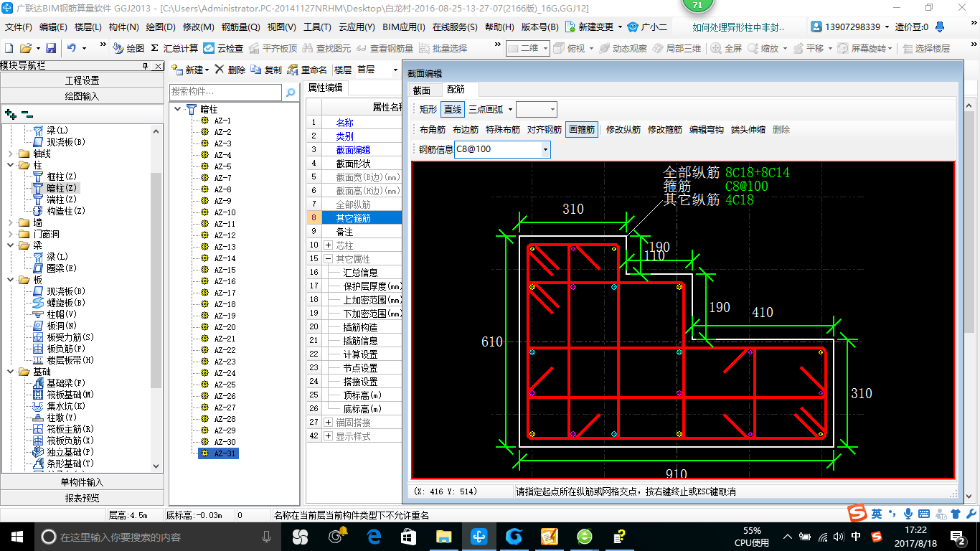Click the component search field
The height and width of the screenshot is (551, 980).
click(x=226, y=92)
